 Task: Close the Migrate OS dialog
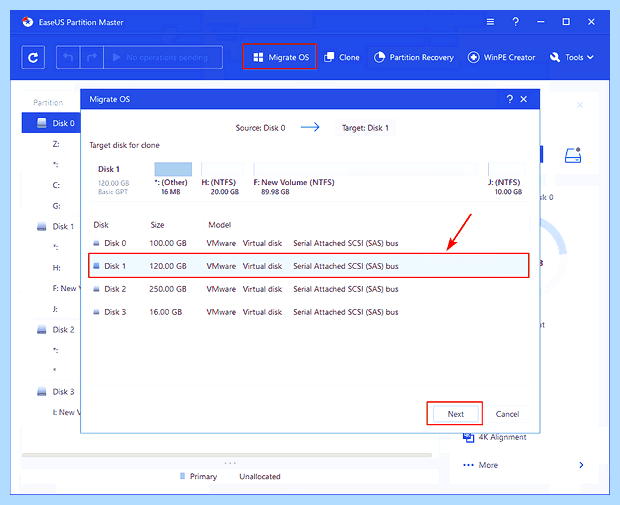pos(524,99)
